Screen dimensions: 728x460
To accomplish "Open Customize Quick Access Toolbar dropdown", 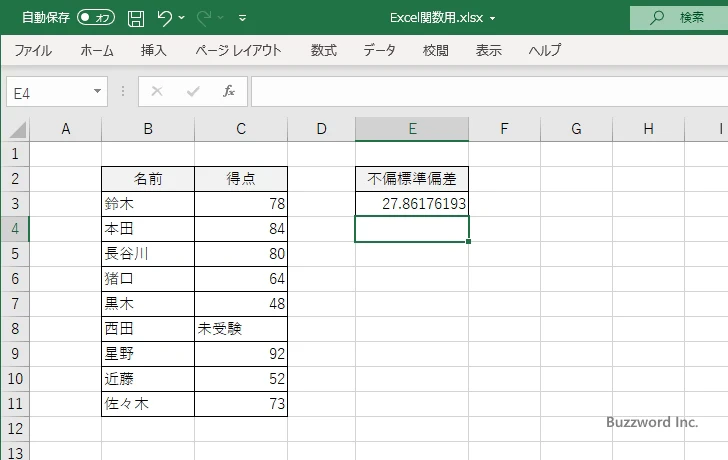I will [243, 18].
